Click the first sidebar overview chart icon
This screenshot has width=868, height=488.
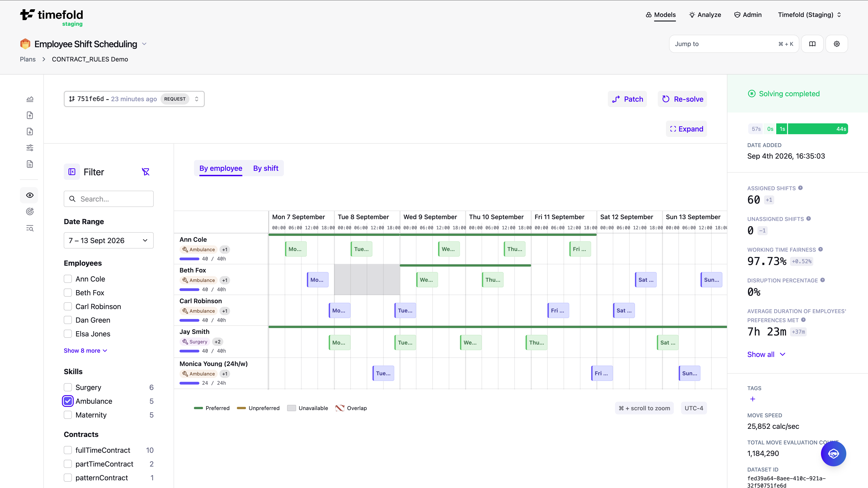pos(30,99)
